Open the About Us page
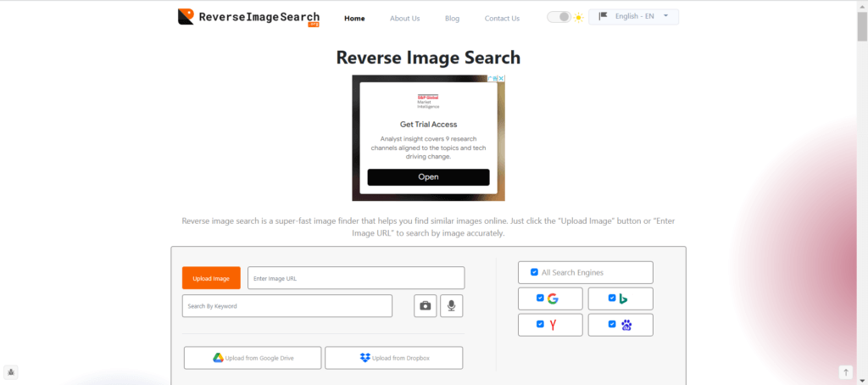 coord(404,19)
